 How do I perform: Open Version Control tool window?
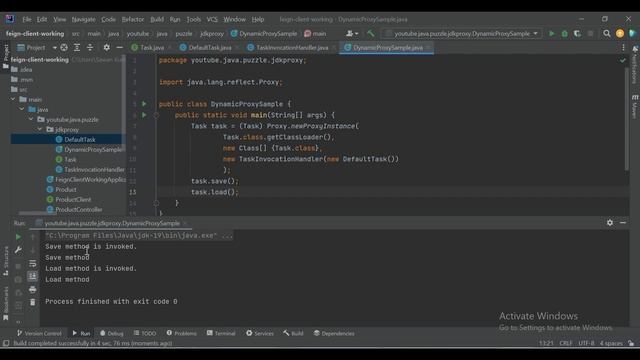click(x=39, y=333)
